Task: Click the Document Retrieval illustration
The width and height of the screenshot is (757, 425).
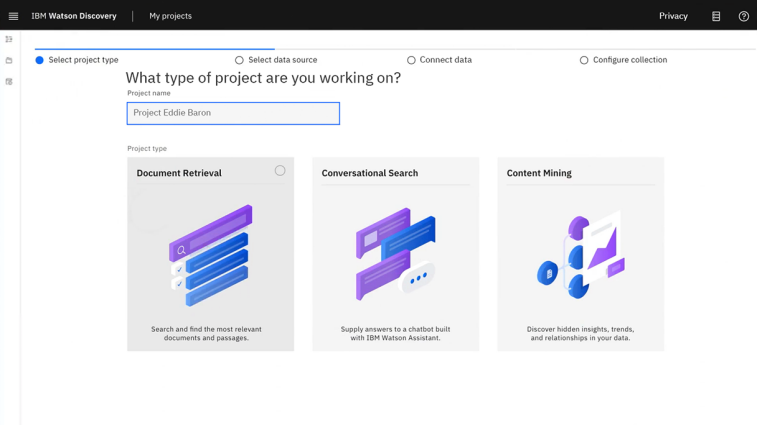Action: coord(210,255)
